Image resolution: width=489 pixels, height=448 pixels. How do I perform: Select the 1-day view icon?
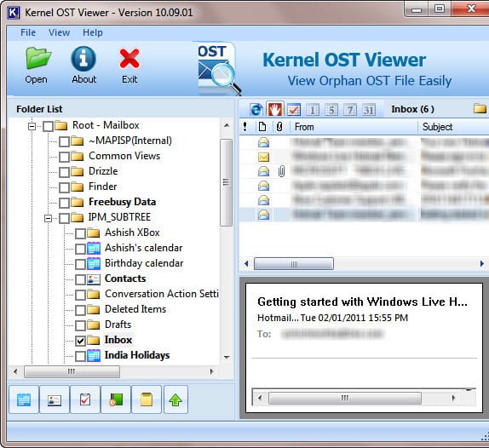pos(313,109)
